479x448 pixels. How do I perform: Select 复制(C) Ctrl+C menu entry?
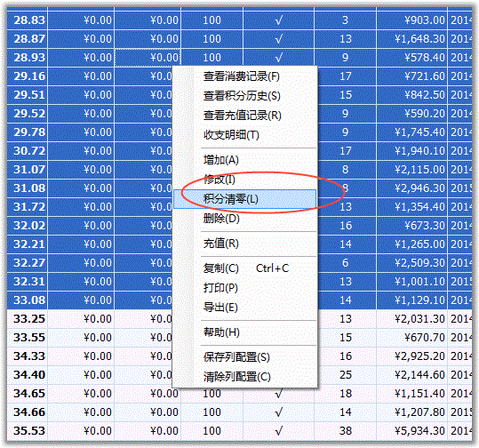click(244, 268)
